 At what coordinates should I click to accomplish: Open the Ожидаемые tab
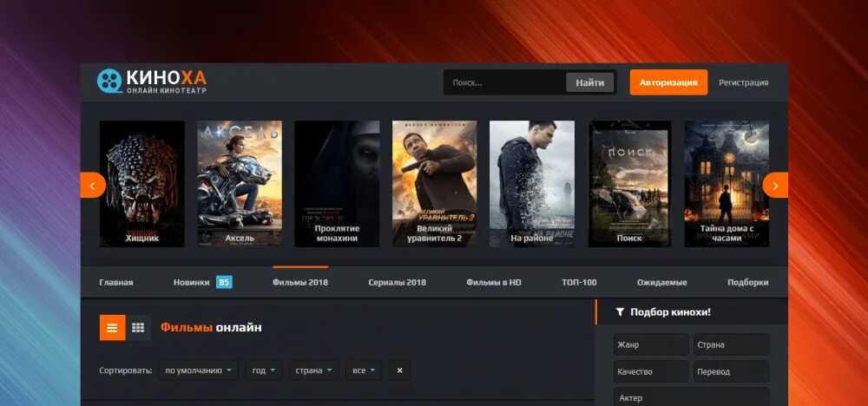[x=662, y=282]
